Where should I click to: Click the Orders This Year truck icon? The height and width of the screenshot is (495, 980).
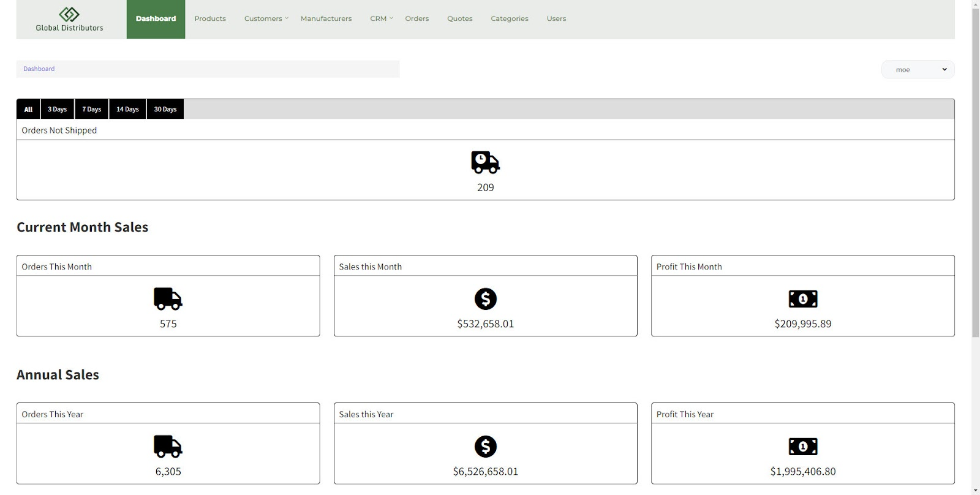click(x=168, y=447)
